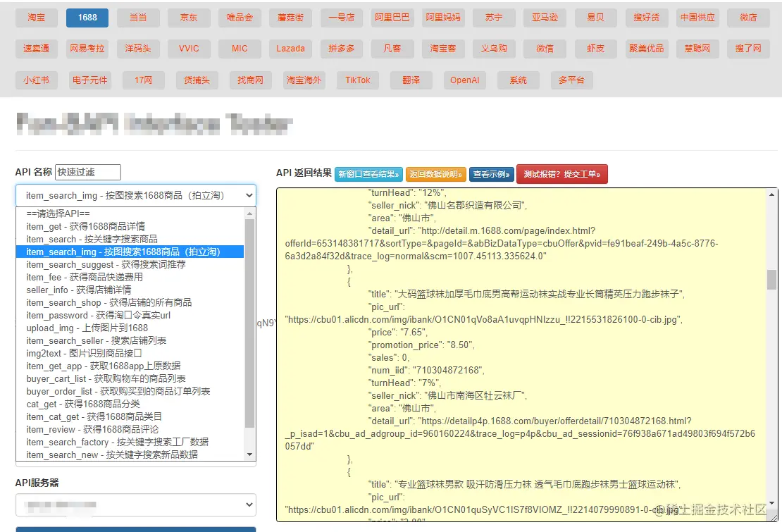Select the 淘宝 platform tab
This screenshot has height=532, width=782.
[x=37, y=18]
